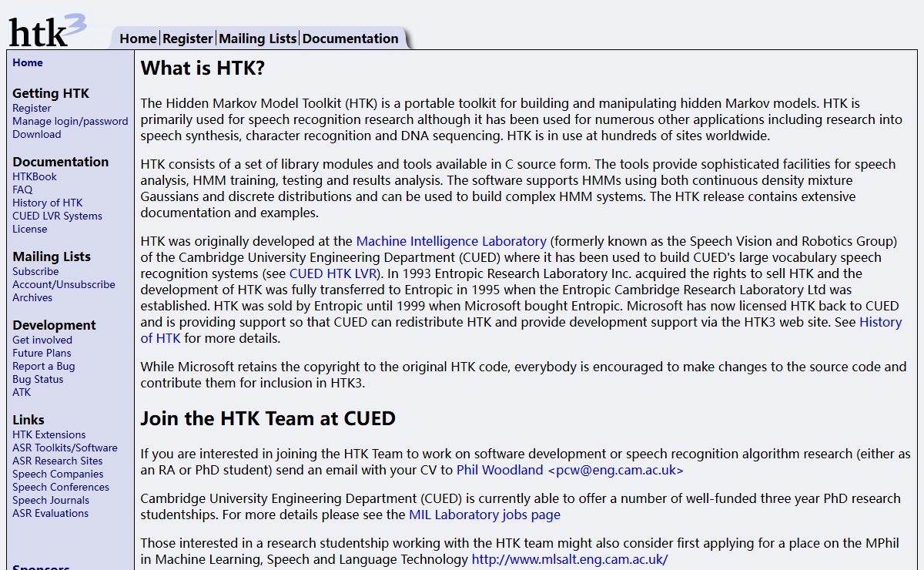Open the HTKBook documentation link
The height and width of the screenshot is (570, 924).
[x=35, y=176]
